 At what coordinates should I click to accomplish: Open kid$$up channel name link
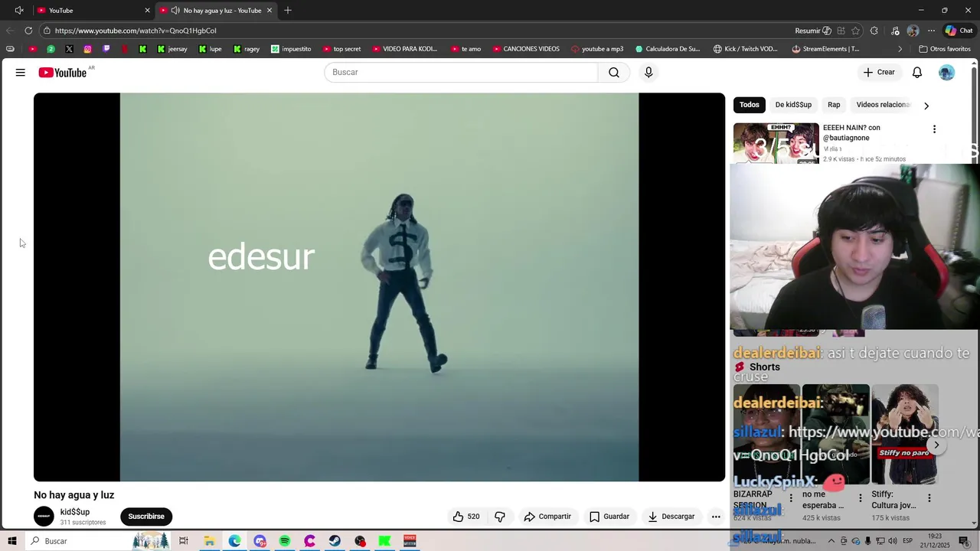coord(75,512)
